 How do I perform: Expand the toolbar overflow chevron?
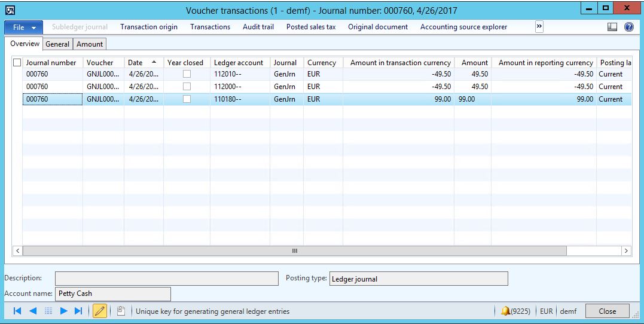pyautogui.click(x=539, y=27)
